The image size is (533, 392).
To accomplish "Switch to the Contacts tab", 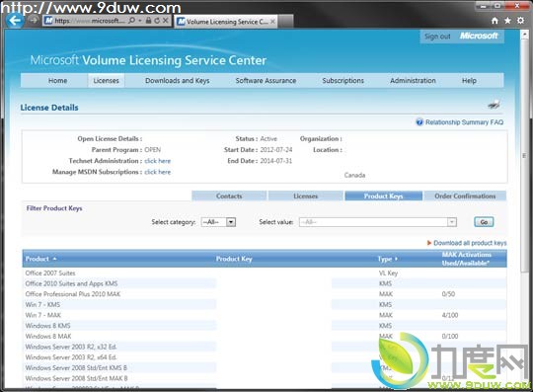I will click(229, 196).
